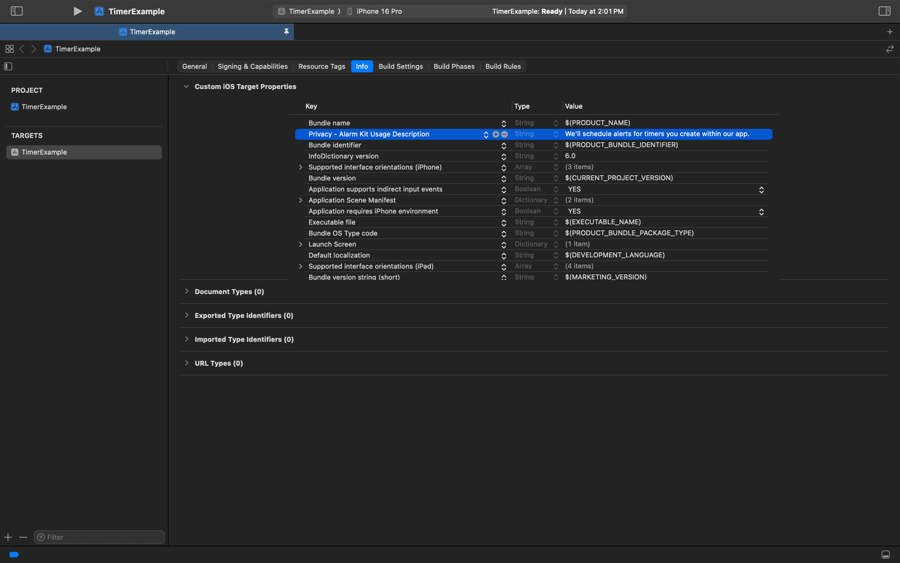This screenshot has height=563, width=900.
Task: Select the Bundle OS Type code row
Action: [x=532, y=233]
